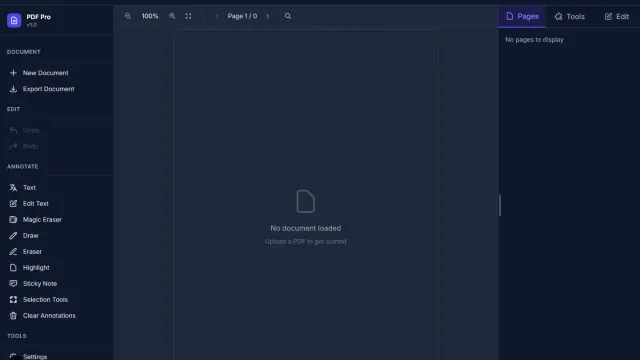
Task: Select the Eraser tool
Action: click(x=57, y=251)
